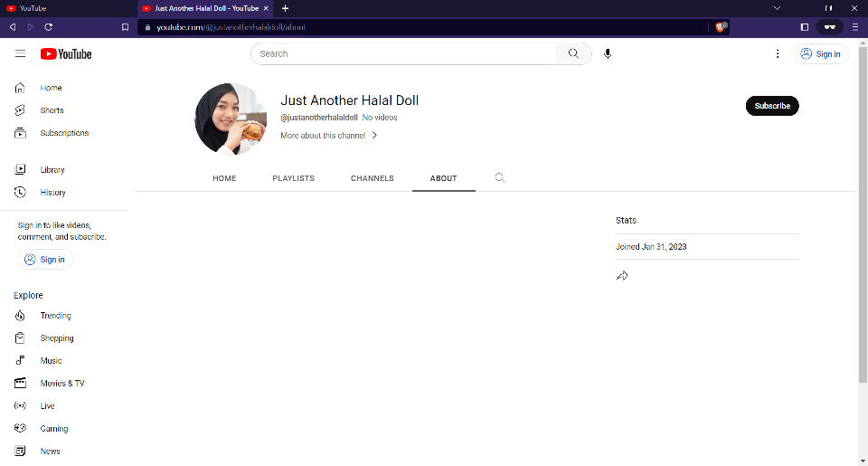
Task: Open YouTube settings three-dot menu
Action: click(x=778, y=53)
